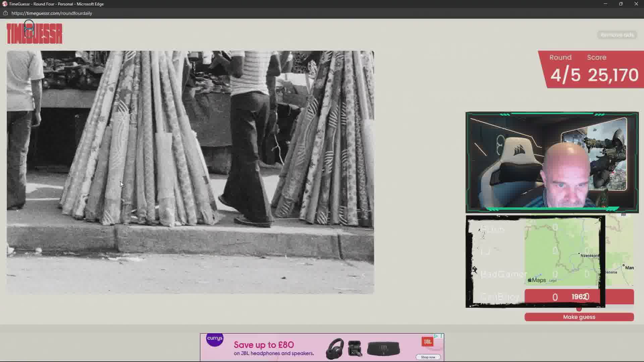644x362 pixels.
Task: Click the Apple Maps logo on map
Action: 537,280
